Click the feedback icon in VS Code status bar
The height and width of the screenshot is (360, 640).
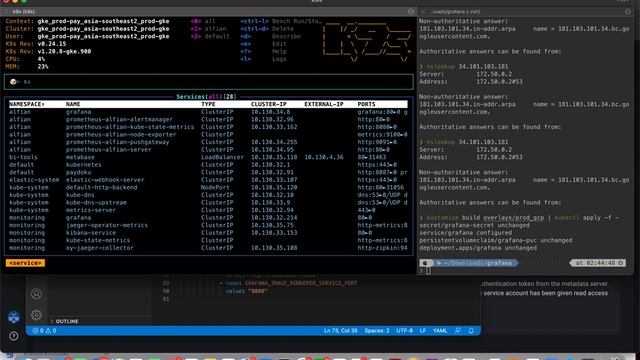click(458, 331)
